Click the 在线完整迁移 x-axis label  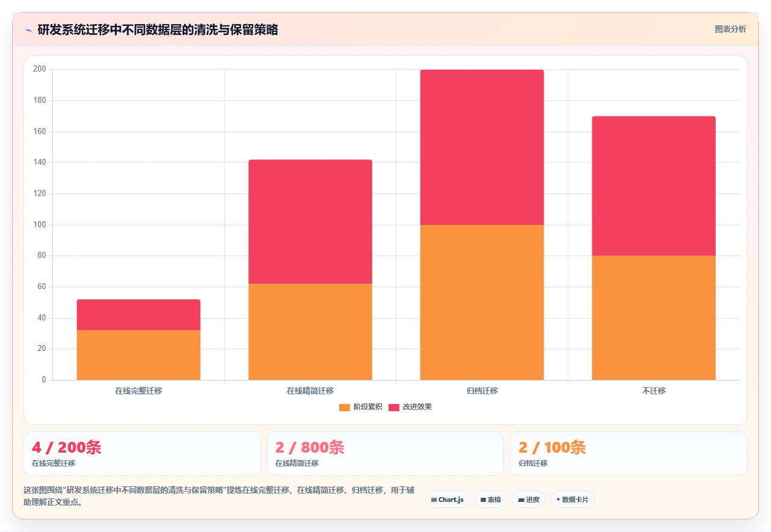click(x=138, y=391)
